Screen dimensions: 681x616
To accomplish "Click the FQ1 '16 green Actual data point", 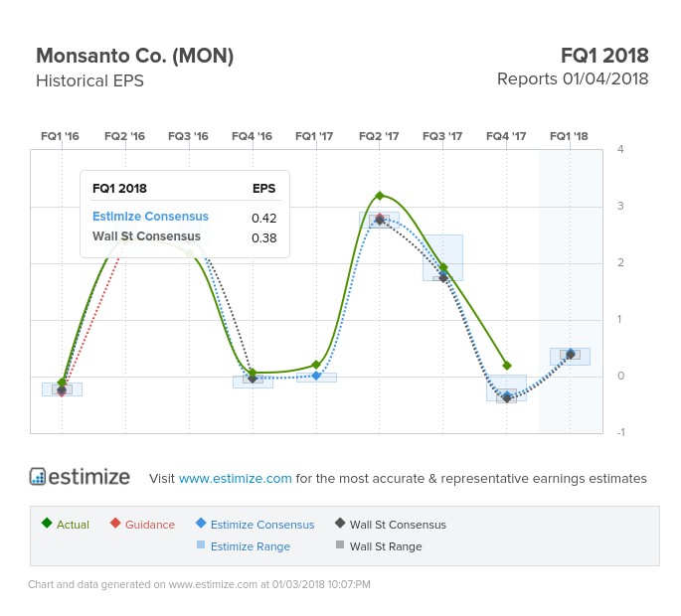I will (x=62, y=383).
